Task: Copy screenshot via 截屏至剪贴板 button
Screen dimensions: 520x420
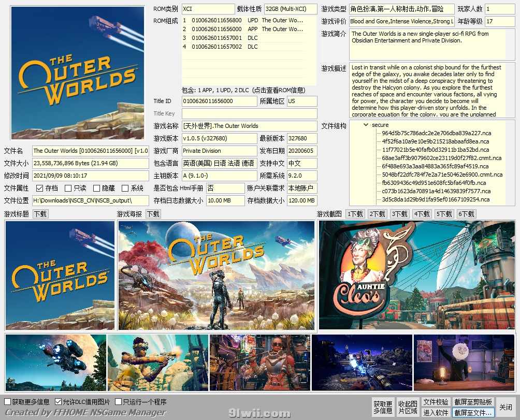Action: (x=473, y=402)
